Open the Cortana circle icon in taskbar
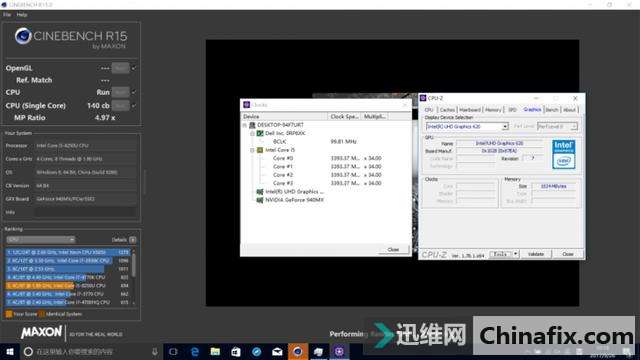This screenshot has height=360, width=640. [28, 351]
